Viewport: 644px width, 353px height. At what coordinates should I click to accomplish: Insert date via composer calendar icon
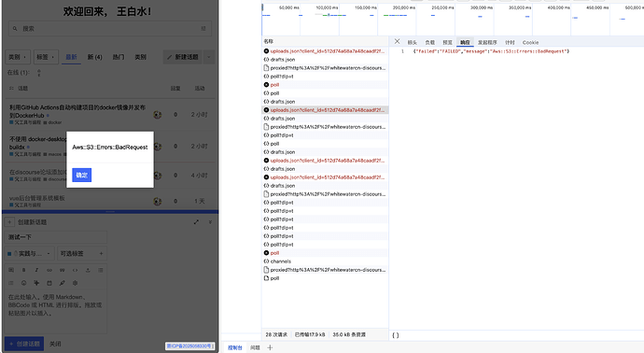(49, 283)
